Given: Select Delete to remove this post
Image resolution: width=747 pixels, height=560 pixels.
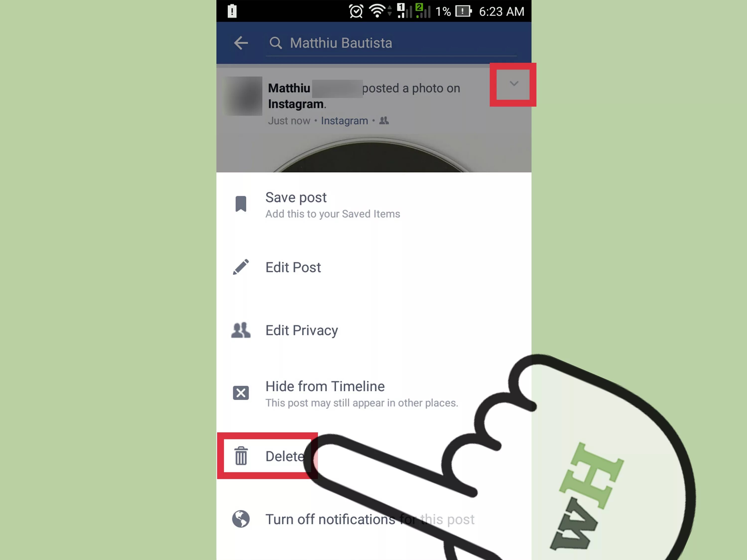Looking at the screenshot, I should click(x=285, y=456).
